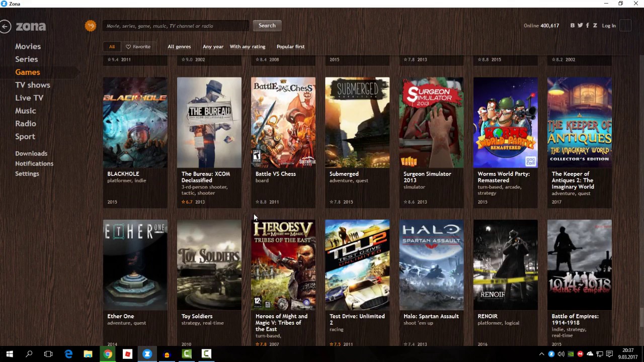This screenshot has width=644, height=362.
Task: Open the Twitter bird icon link
Action: (580, 26)
